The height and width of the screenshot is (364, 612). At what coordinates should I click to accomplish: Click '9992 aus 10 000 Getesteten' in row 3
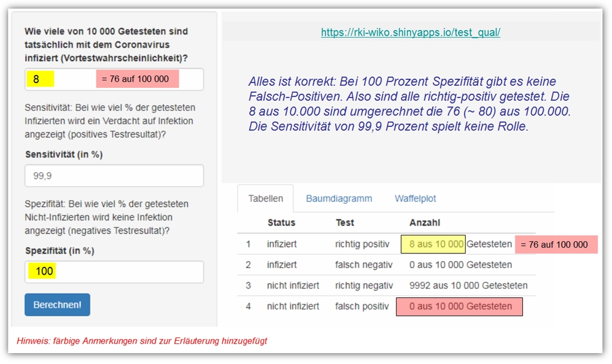(468, 286)
